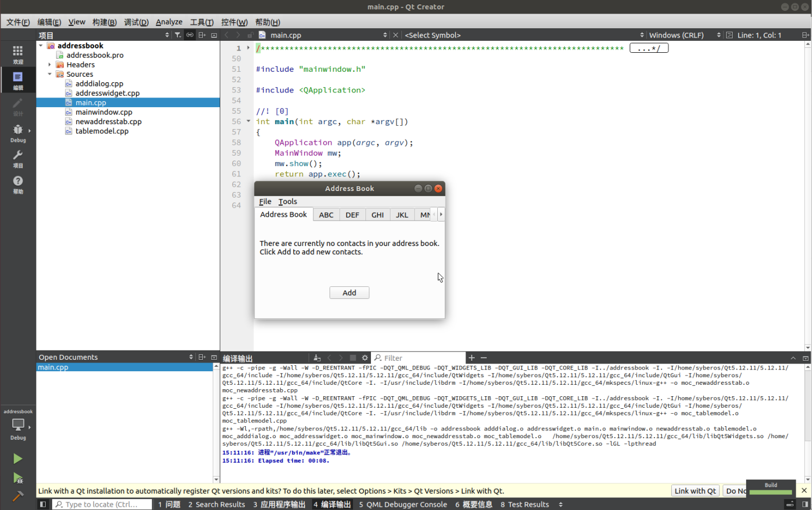This screenshot has width=812, height=510.
Task: Open compile output settings gear
Action: click(x=365, y=358)
